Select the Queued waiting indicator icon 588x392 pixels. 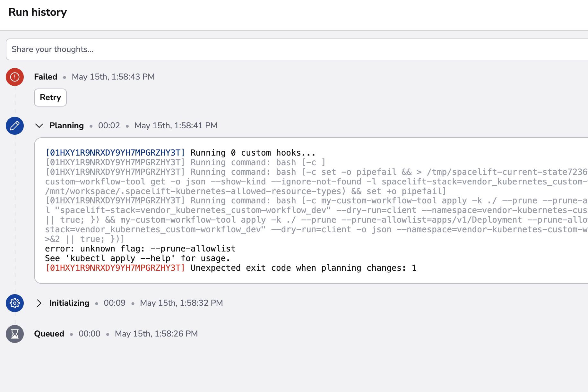point(14,334)
